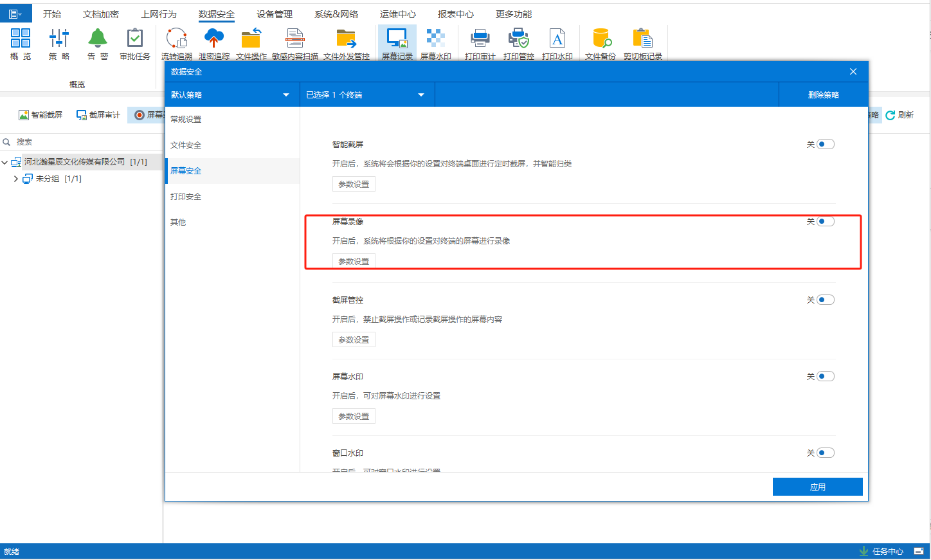This screenshot has width=931, height=560.
Task: Expand the 未分组 tree node
Action: tap(16, 179)
